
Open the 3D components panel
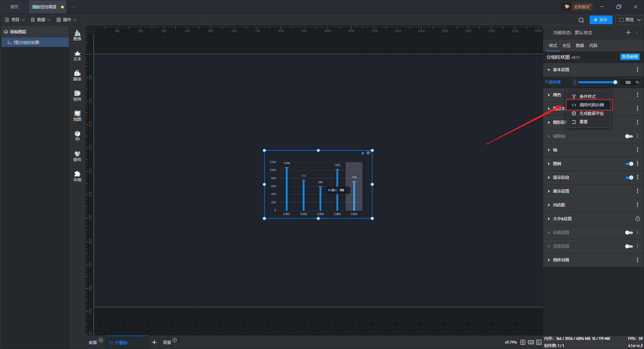click(x=77, y=136)
